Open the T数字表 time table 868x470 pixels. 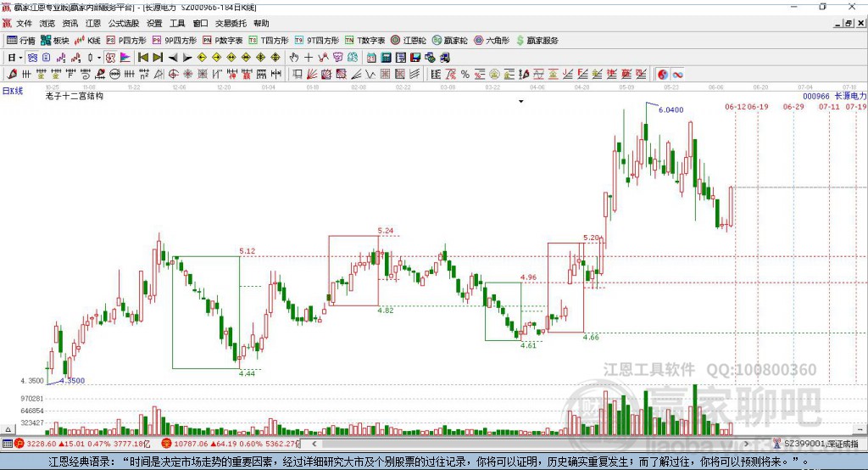click(364, 41)
